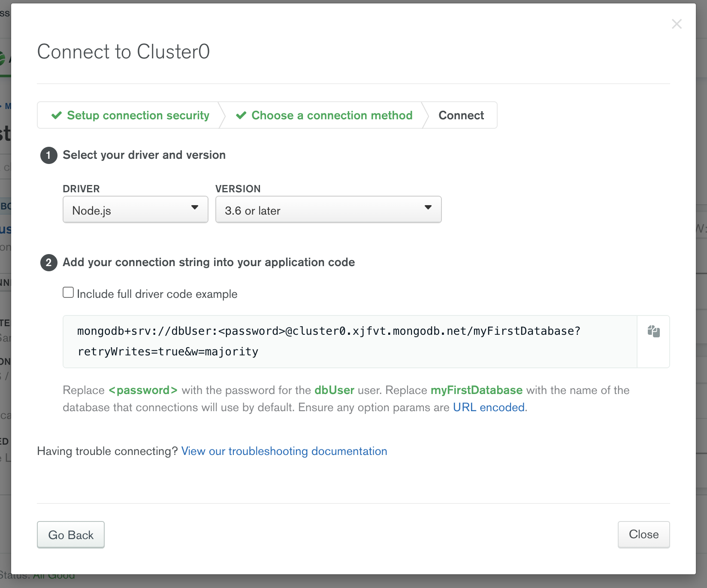Copy the connection string with clipboard icon
The image size is (707, 588).
pyautogui.click(x=653, y=331)
